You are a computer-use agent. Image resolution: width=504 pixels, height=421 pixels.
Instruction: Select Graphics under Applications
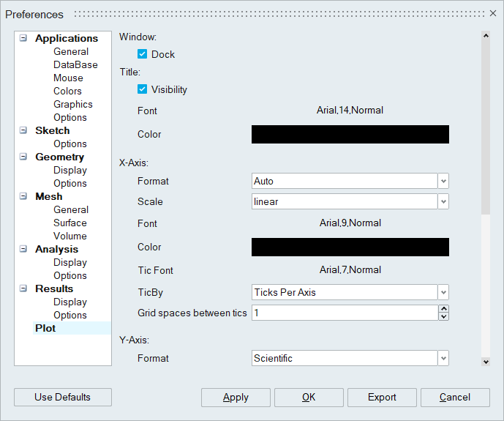[72, 104]
